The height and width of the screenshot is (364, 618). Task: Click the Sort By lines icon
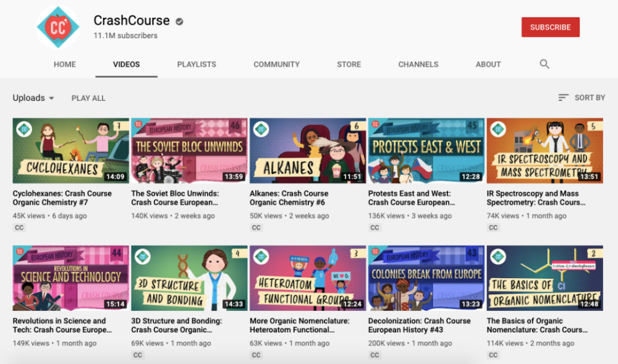coord(563,97)
